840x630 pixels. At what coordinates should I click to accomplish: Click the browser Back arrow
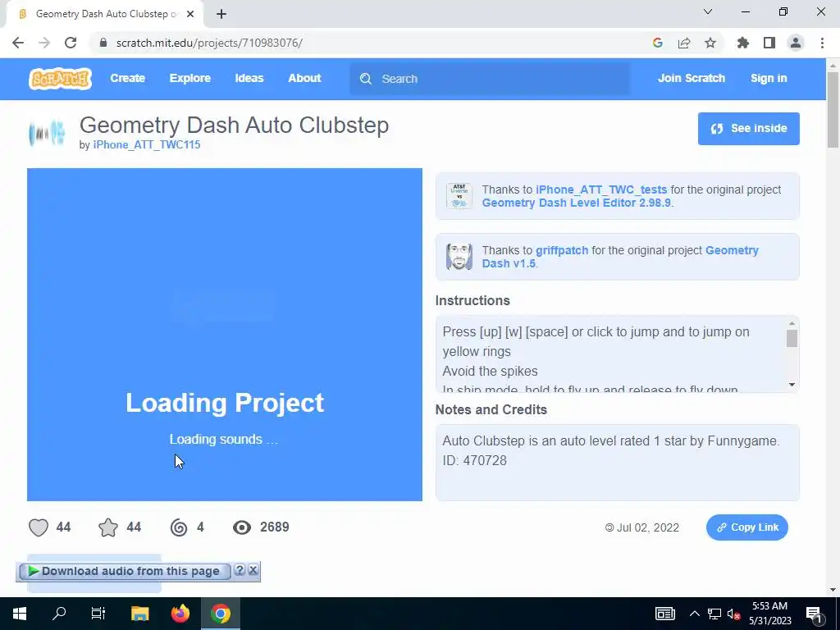pyautogui.click(x=18, y=43)
